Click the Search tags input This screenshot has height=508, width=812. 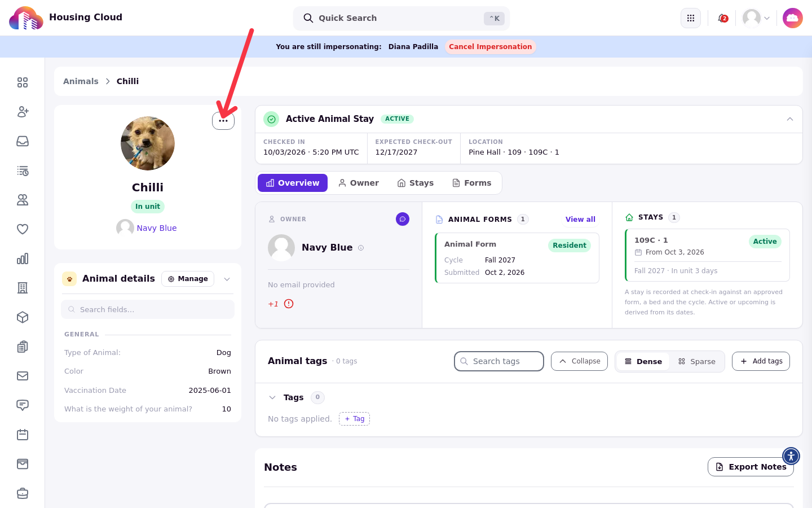[499, 361]
